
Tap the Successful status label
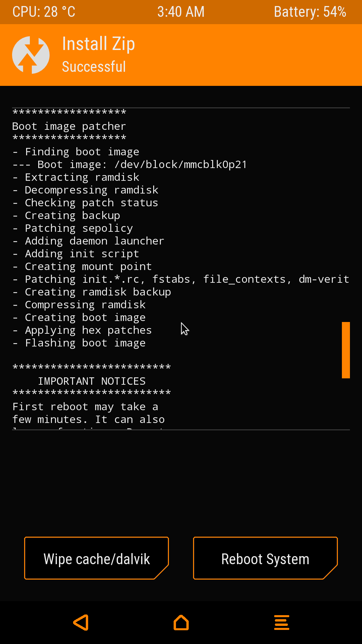click(x=94, y=66)
